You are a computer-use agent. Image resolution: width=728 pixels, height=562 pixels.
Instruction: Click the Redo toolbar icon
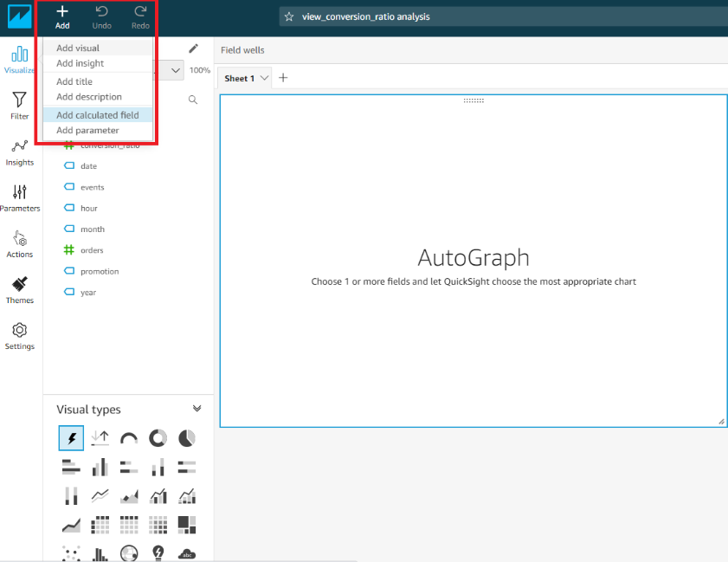[x=140, y=17]
